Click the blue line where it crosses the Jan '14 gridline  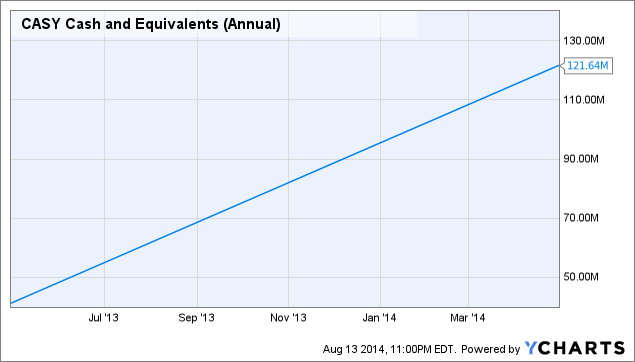(380, 142)
